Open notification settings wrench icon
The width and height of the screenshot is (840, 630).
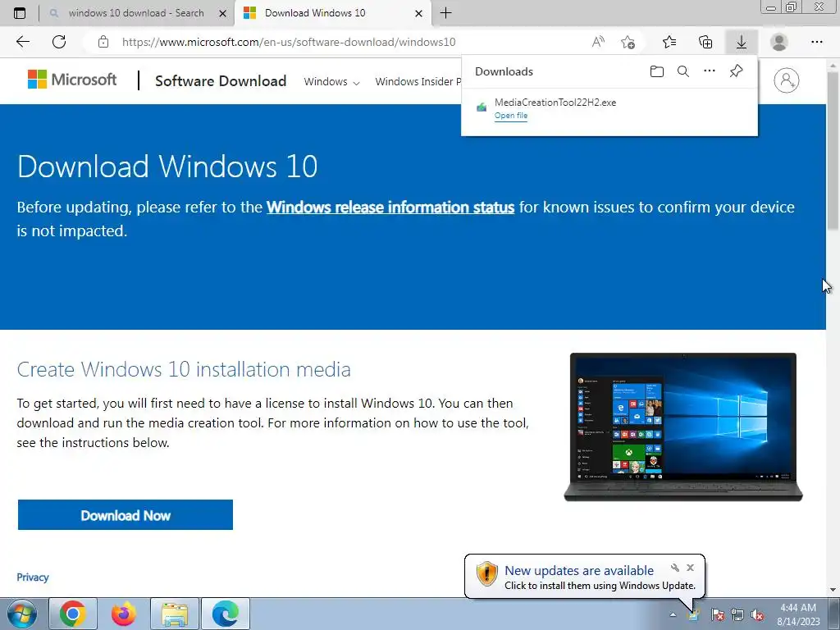coord(675,568)
